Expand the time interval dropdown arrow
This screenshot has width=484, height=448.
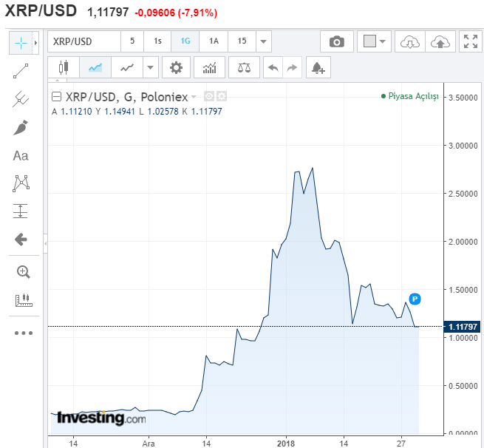(265, 42)
